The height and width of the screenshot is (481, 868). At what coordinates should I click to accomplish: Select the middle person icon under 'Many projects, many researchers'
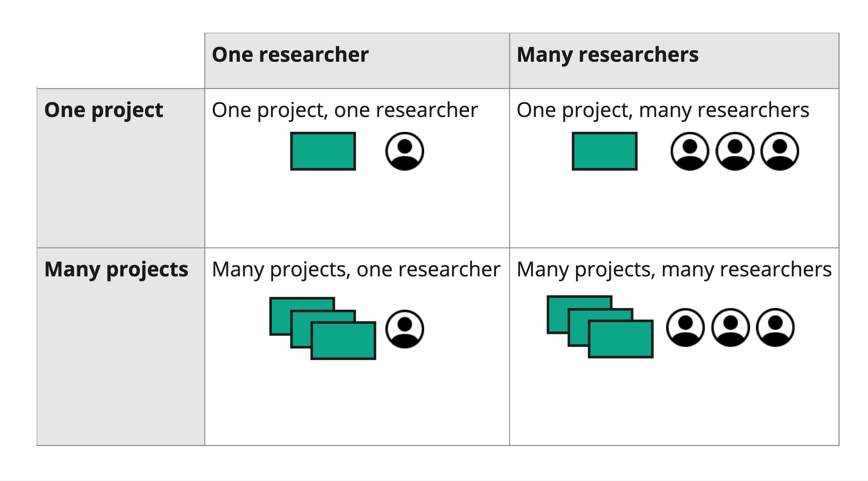coord(730,327)
